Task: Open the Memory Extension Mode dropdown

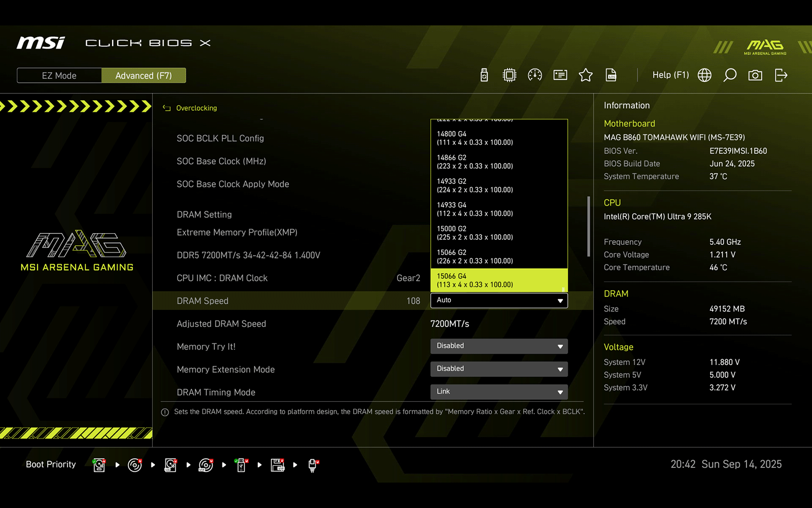Action: (499, 369)
